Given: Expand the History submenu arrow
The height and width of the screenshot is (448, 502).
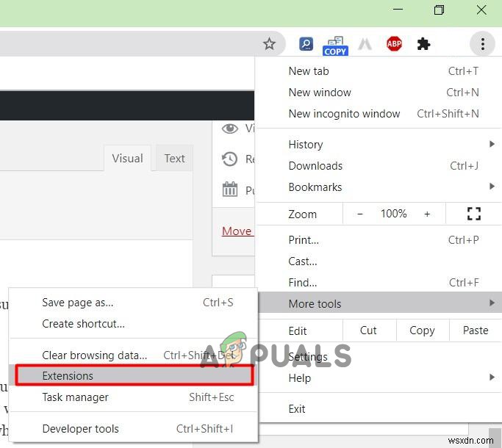Looking at the screenshot, I should click(492, 144).
